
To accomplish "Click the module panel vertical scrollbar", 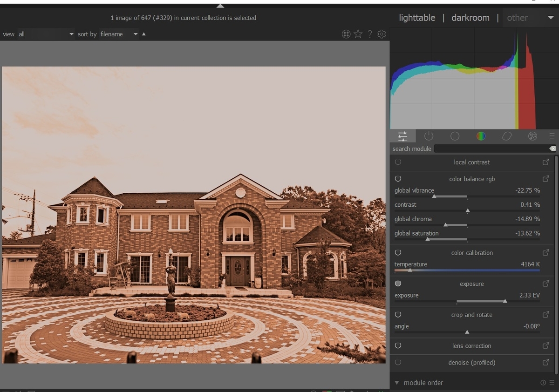I will 556,264.
